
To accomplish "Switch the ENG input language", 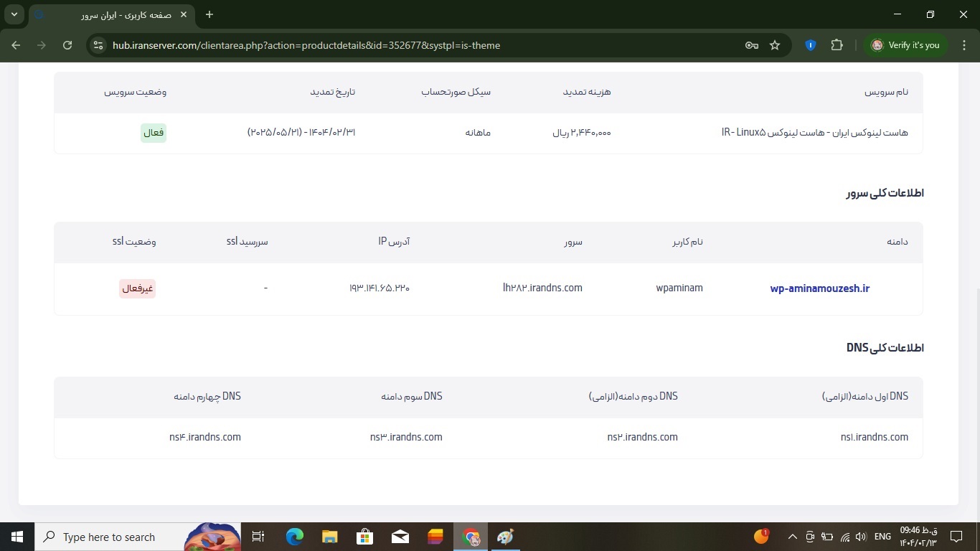I will pos(882,537).
